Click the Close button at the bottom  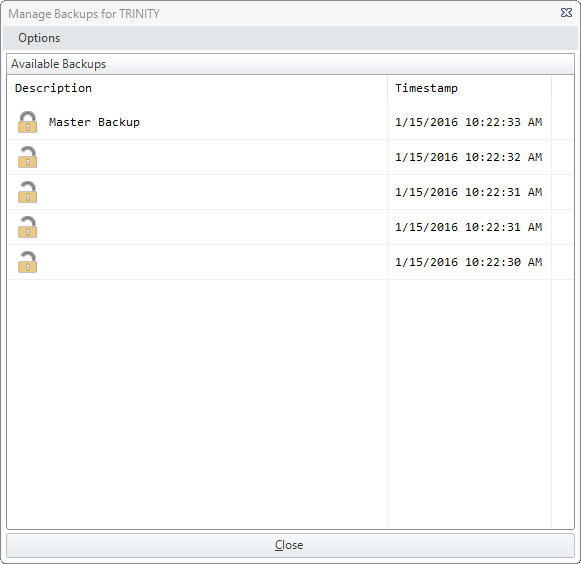[x=290, y=545]
